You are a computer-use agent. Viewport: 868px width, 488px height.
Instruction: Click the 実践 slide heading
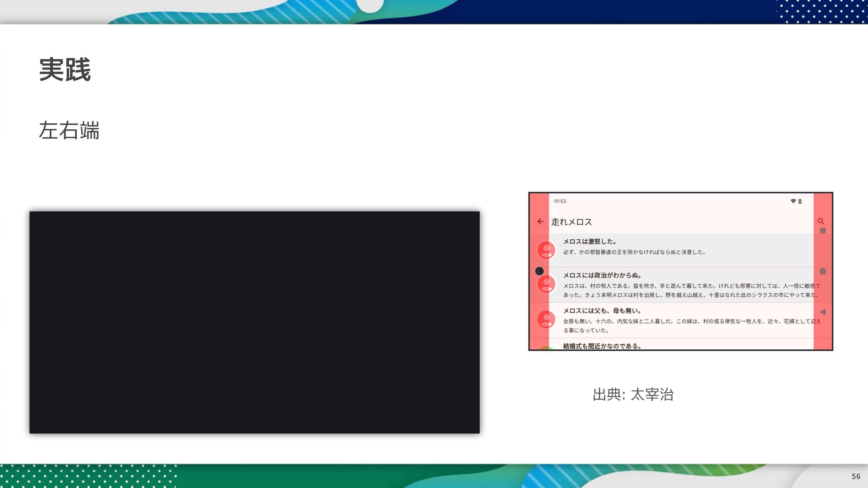point(65,70)
